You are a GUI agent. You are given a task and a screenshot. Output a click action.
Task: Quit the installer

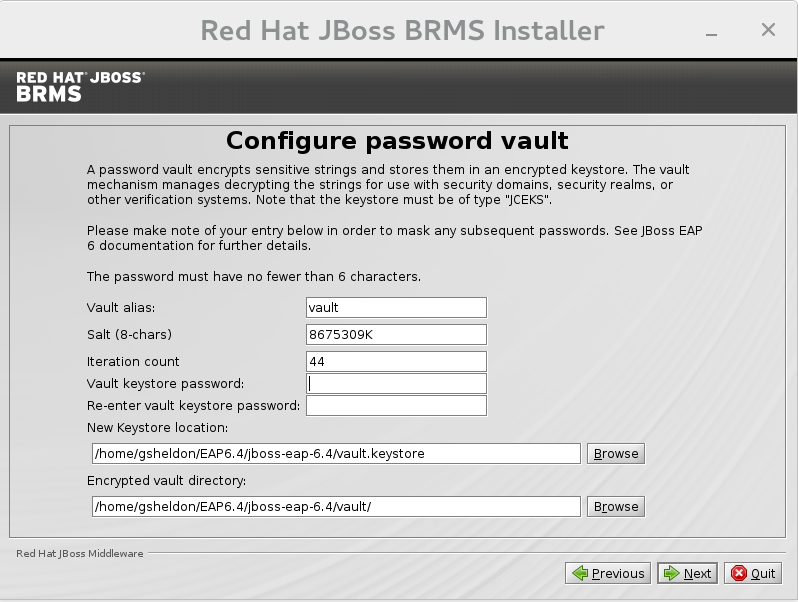point(753,574)
